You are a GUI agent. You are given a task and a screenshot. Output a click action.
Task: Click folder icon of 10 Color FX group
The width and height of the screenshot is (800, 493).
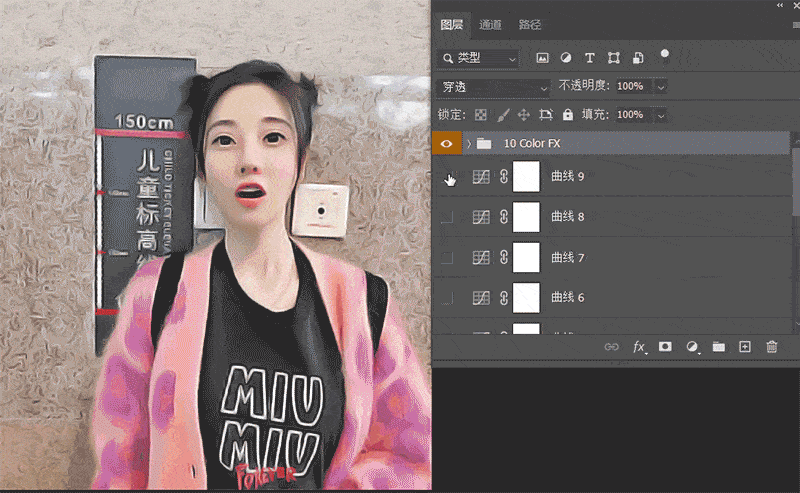tap(484, 144)
